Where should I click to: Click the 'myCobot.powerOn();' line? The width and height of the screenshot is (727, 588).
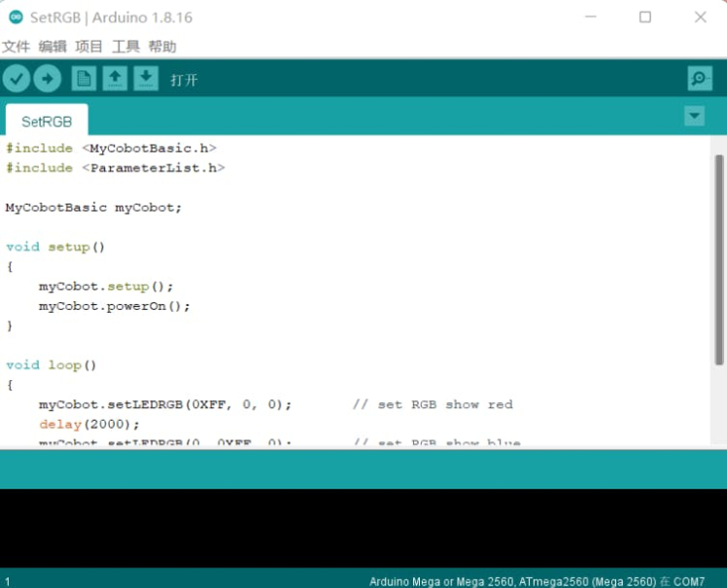point(114,306)
